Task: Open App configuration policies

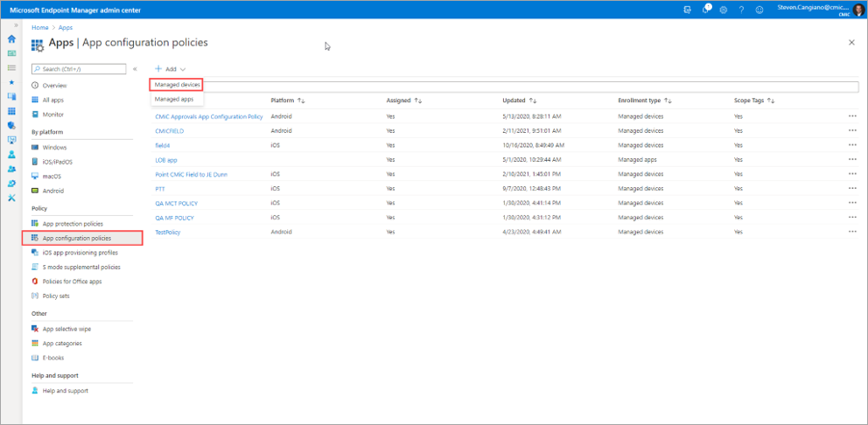Action: click(82, 239)
